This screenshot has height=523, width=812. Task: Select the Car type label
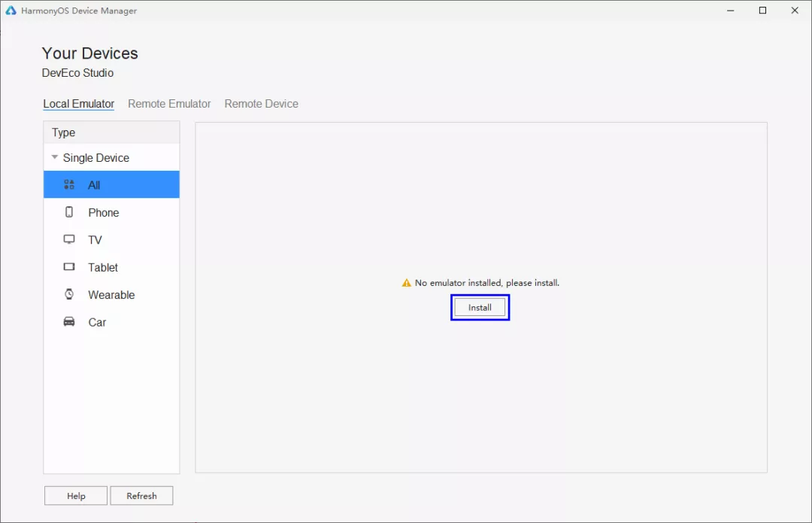coord(97,322)
